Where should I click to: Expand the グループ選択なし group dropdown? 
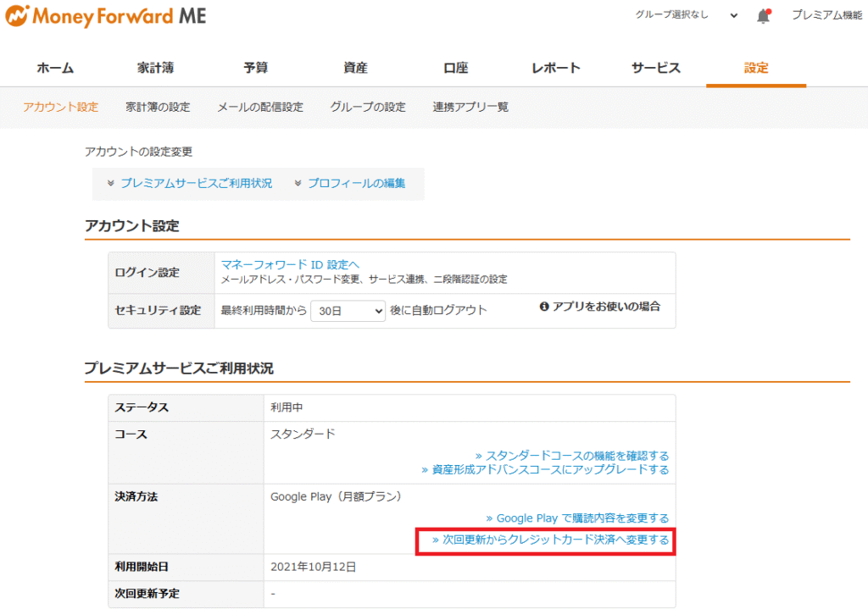(x=687, y=15)
